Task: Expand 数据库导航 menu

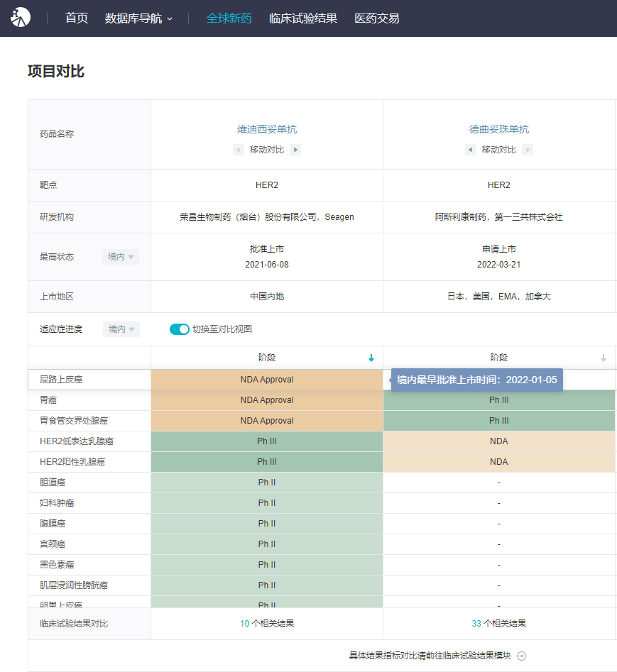Action: coord(138,18)
